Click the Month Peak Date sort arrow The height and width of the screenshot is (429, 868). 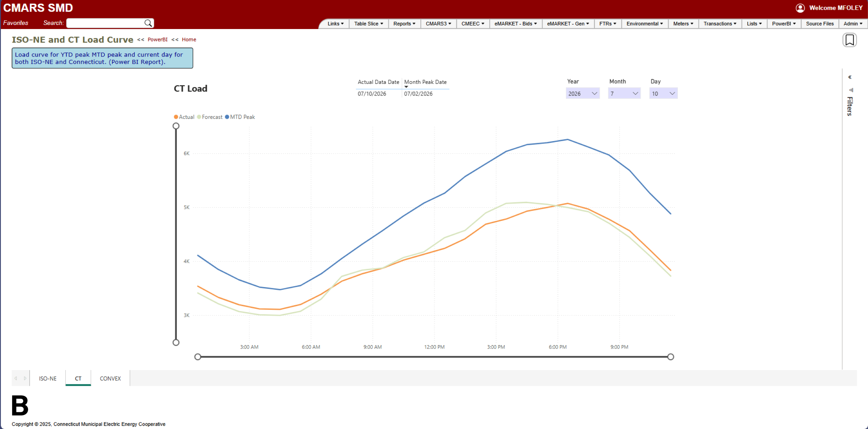point(406,87)
